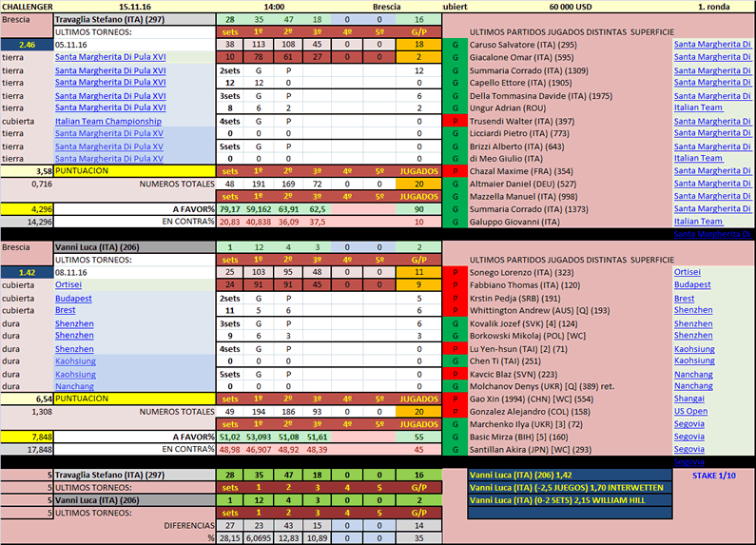Viewport: 756px width, 545px height.
Task: Select the 1.42 odds cell
Action: pyautogui.click(x=27, y=272)
